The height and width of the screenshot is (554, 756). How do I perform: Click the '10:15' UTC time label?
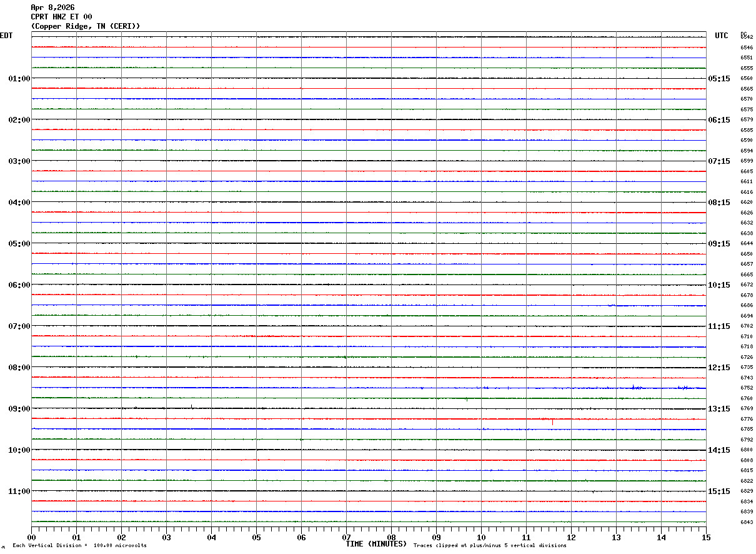point(719,285)
